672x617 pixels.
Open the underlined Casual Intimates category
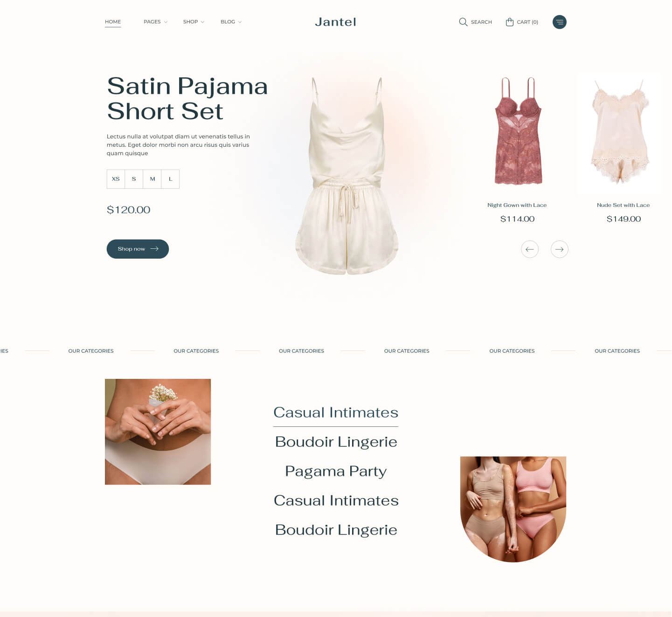click(336, 412)
